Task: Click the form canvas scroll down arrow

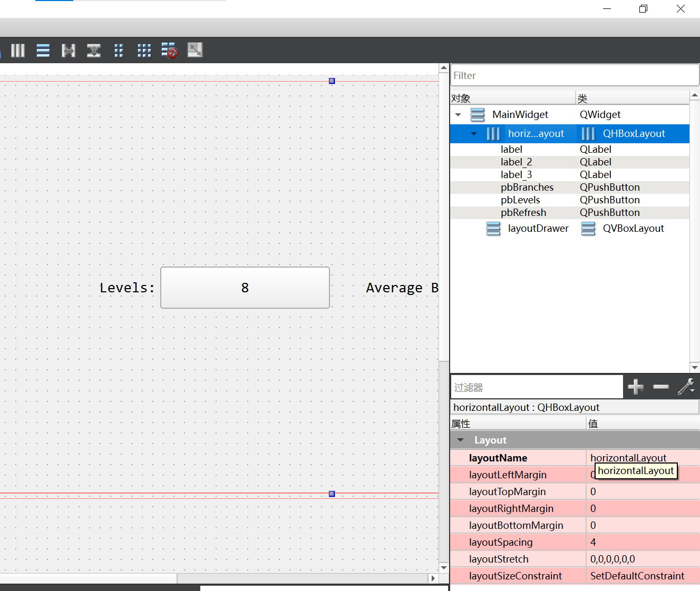Action: tap(444, 568)
